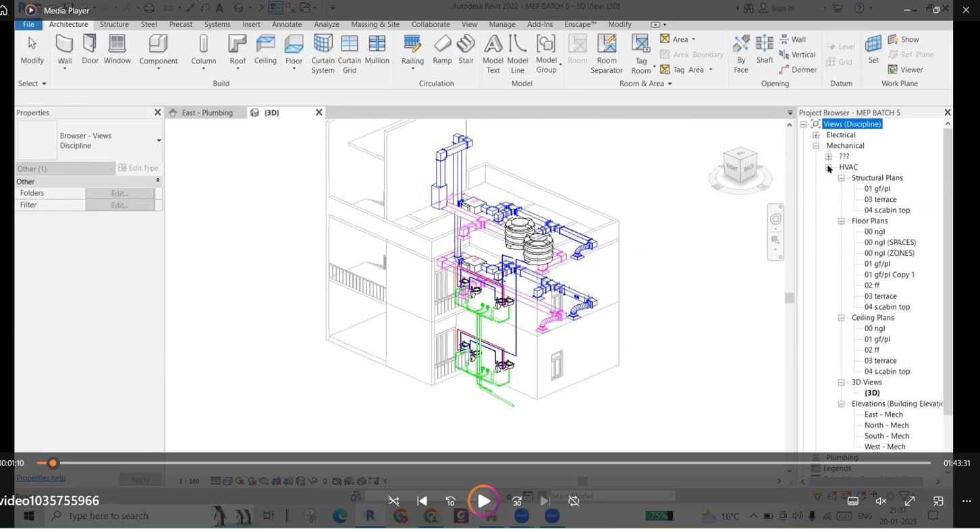
Task: Open the Systems ribbon tab
Action: 217,24
